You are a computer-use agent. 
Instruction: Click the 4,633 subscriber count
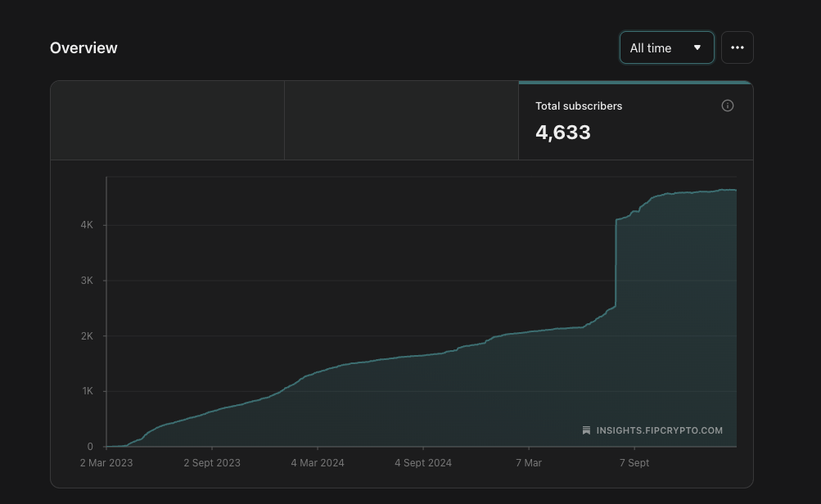(x=563, y=133)
